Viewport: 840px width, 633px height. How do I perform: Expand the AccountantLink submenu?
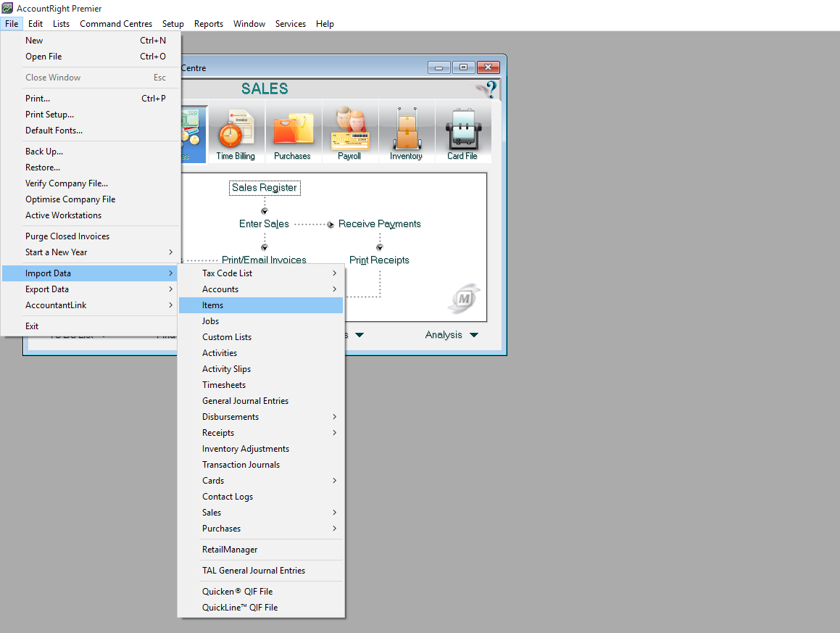90,305
